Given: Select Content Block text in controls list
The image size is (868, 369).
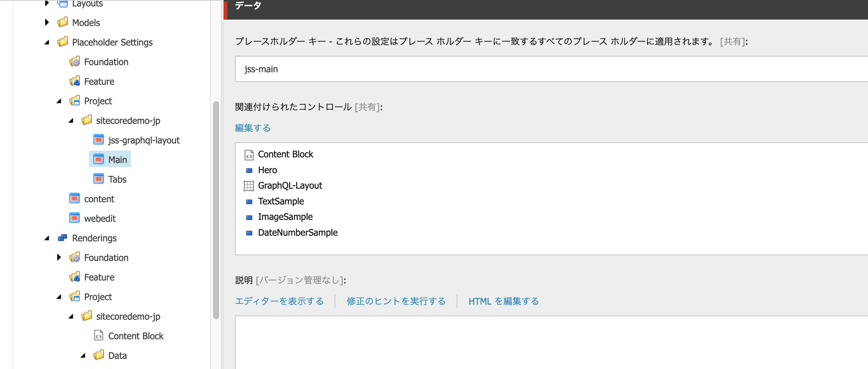Looking at the screenshot, I should (285, 154).
